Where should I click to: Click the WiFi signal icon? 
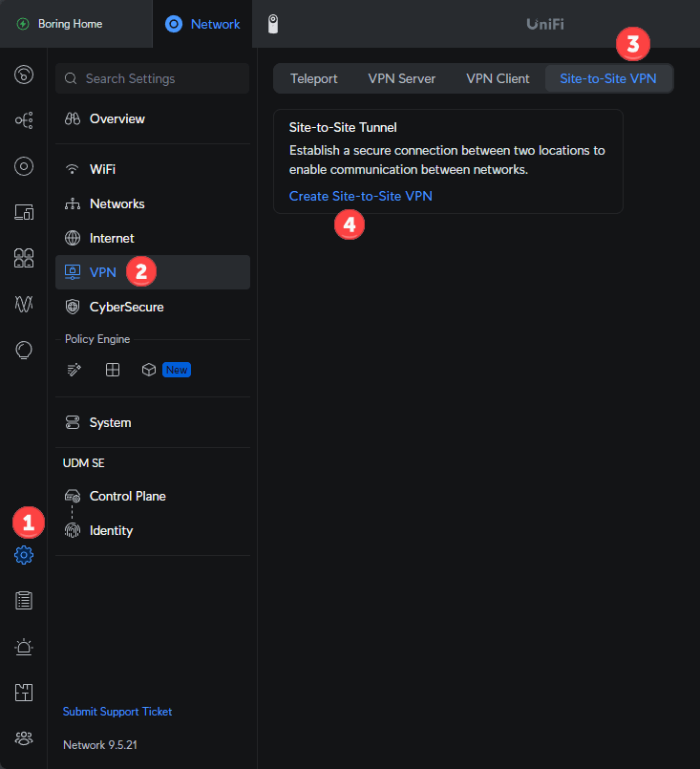pyautogui.click(x=72, y=169)
